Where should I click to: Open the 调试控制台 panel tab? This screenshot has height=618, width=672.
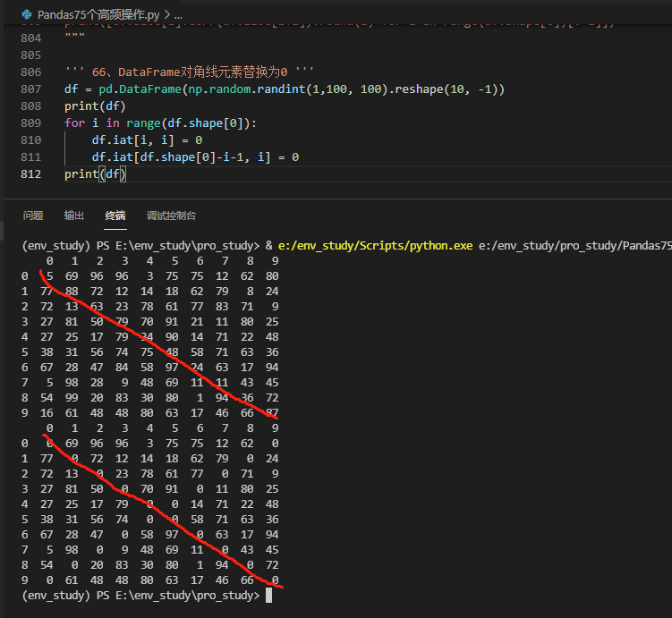click(171, 216)
